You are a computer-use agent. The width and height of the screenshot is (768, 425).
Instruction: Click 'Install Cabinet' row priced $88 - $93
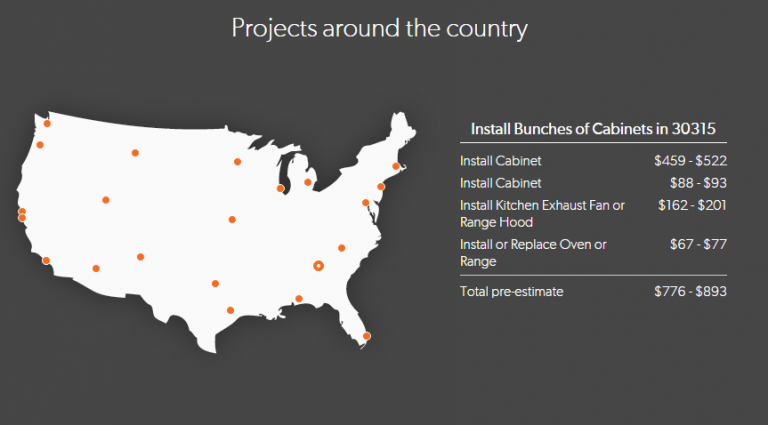593,183
